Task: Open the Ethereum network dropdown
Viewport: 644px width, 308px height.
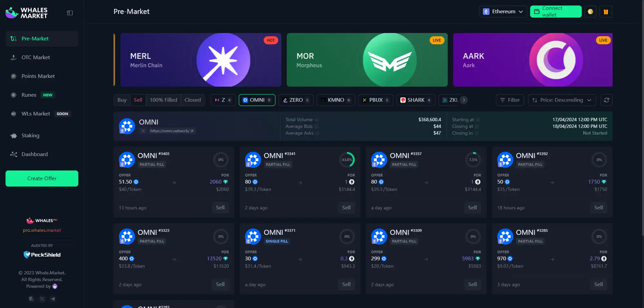Action: click(503, 12)
